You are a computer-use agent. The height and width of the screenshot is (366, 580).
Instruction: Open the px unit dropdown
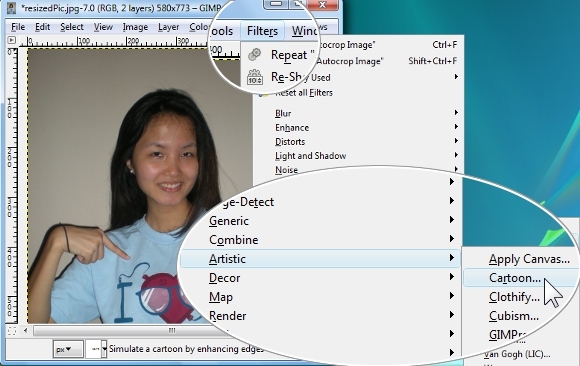click(68, 349)
